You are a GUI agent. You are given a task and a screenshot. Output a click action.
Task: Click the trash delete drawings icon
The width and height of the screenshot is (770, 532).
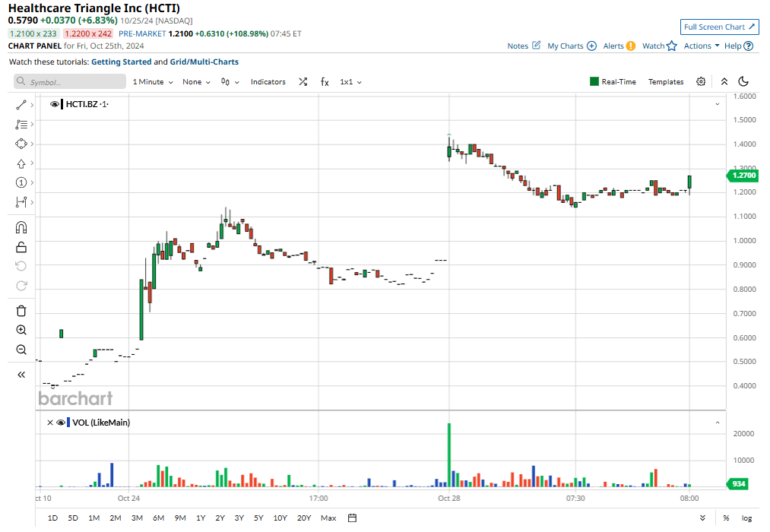click(21, 311)
